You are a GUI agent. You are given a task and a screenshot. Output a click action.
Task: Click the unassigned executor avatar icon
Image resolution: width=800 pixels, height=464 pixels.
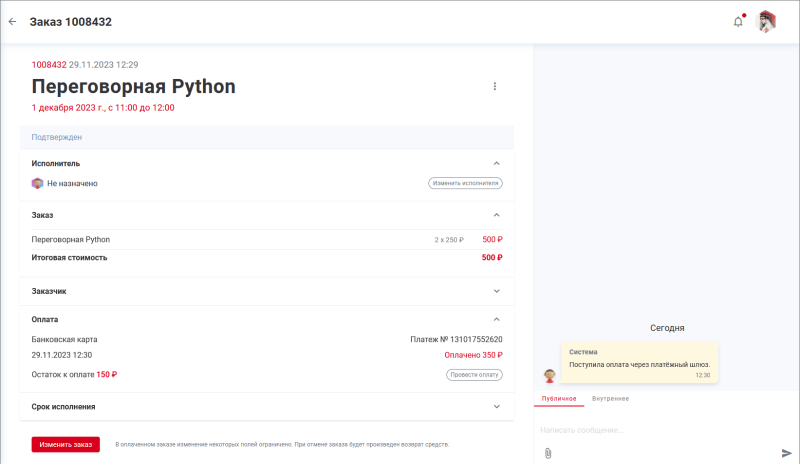pyautogui.click(x=37, y=183)
